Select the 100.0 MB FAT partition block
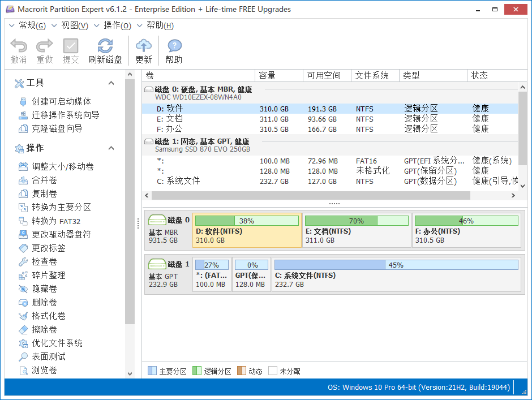Screen dimensions: 532x400 [212, 274]
